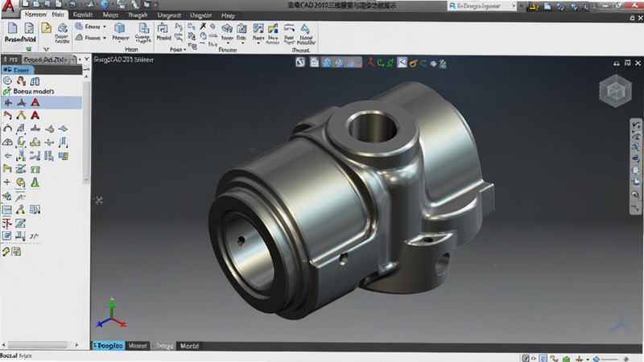Select the highlighted blue bottom layout tab
The height and width of the screenshot is (362, 644).
click(108, 346)
